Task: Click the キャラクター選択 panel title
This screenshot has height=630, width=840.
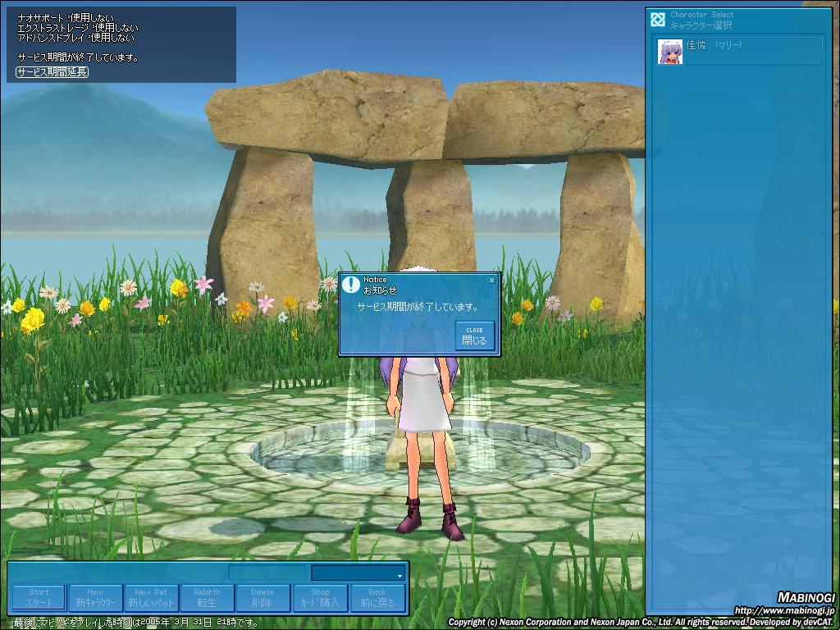Action: point(701,25)
